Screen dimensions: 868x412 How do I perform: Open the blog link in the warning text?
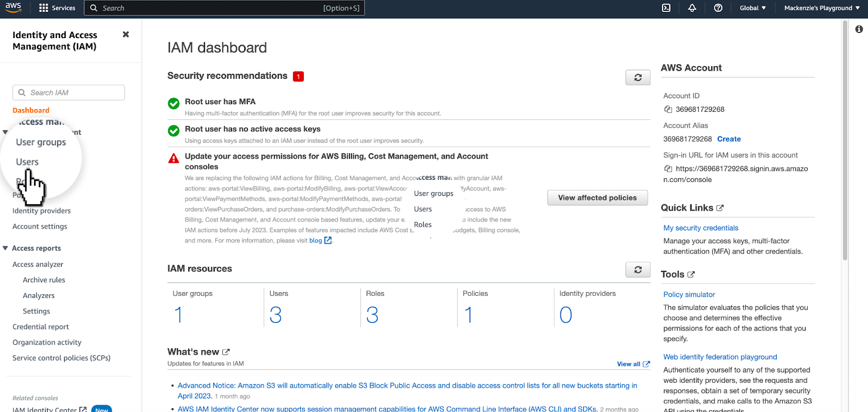tap(316, 240)
